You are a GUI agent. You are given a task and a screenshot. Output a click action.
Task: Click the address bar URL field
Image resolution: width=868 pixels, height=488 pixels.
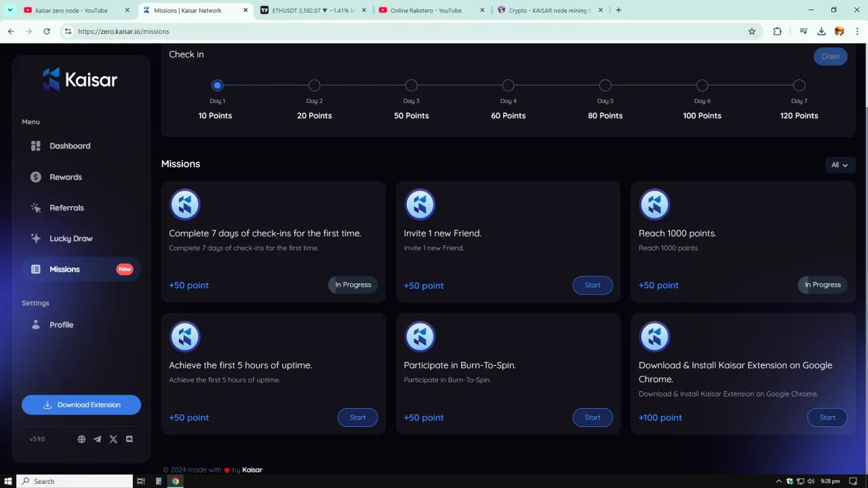pyautogui.click(x=410, y=31)
